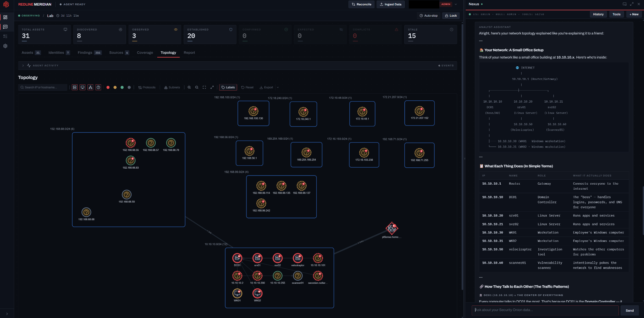Select the scanner01 node
This screenshot has height=318, width=644.
298,276
